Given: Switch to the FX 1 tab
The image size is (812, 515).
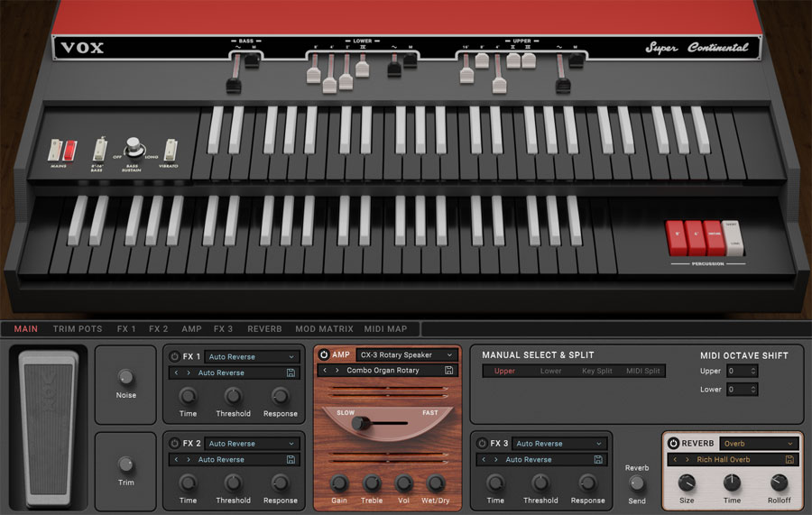Looking at the screenshot, I should 126,328.
